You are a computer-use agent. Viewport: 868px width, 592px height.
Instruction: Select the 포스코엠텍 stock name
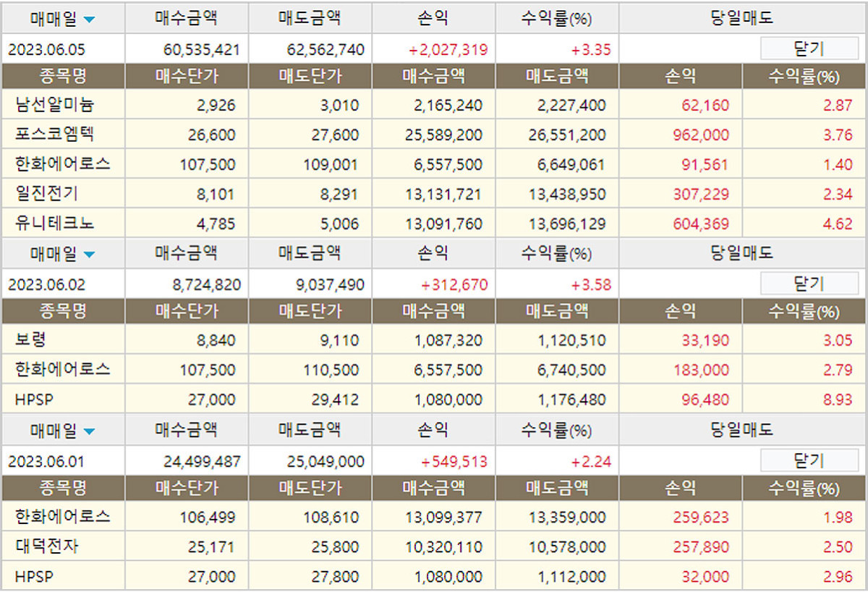[x=54, y=135]
